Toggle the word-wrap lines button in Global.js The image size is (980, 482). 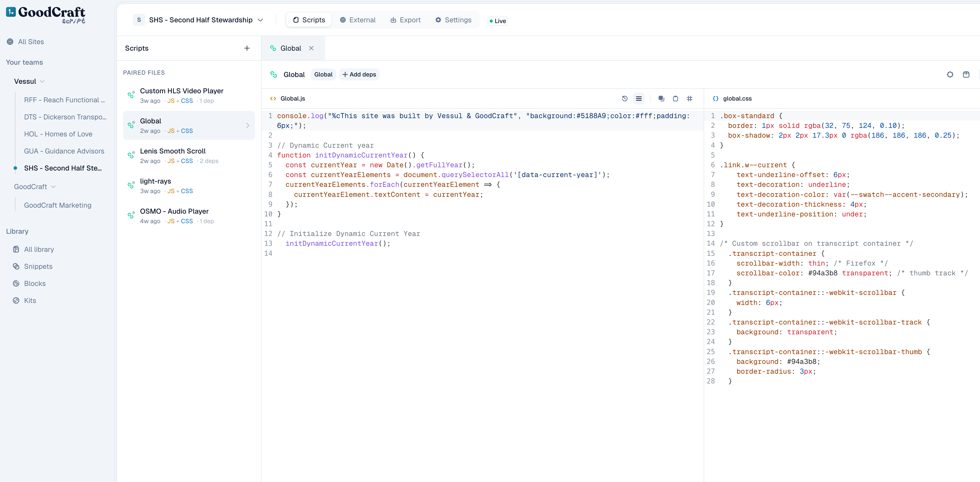(639, 99)
